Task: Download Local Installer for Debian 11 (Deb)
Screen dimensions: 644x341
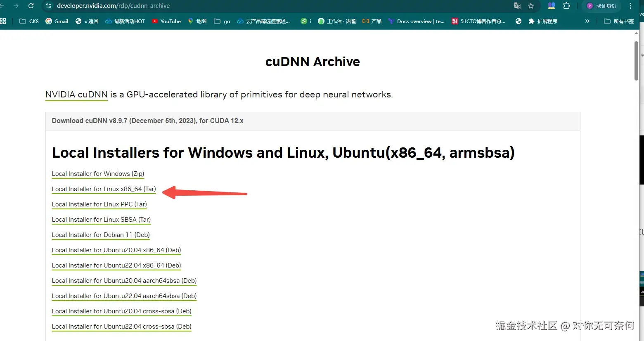Action: (x=101, y=235)
